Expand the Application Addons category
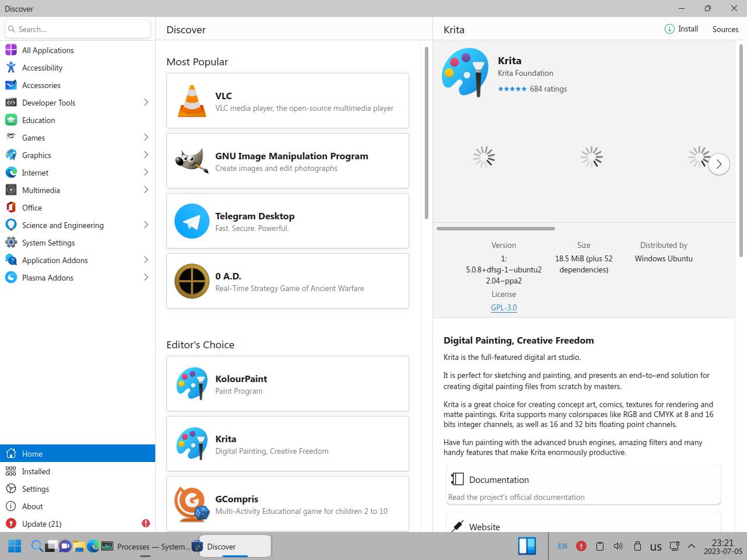Image resolution: width=747 pixels, height=560 pixels. (146, 260)
